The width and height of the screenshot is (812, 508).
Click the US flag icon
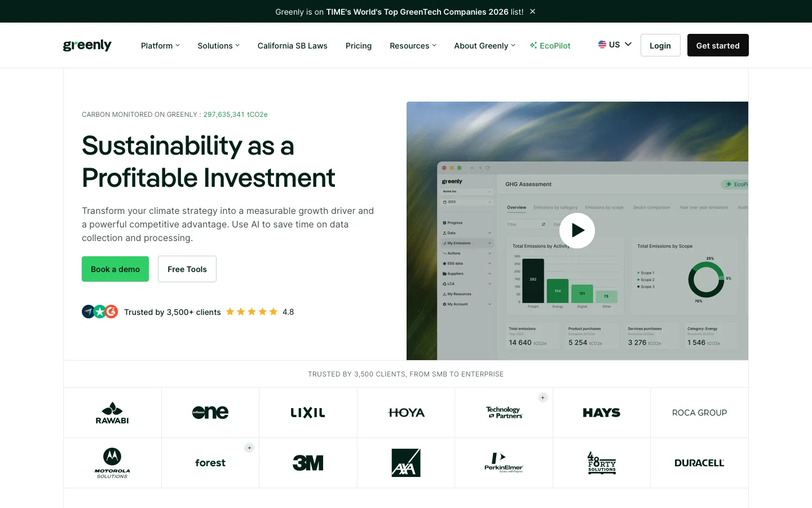tap(602, 44)
